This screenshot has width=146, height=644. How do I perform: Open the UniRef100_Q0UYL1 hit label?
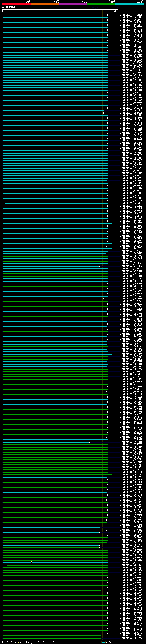click(x=131, y=203)
